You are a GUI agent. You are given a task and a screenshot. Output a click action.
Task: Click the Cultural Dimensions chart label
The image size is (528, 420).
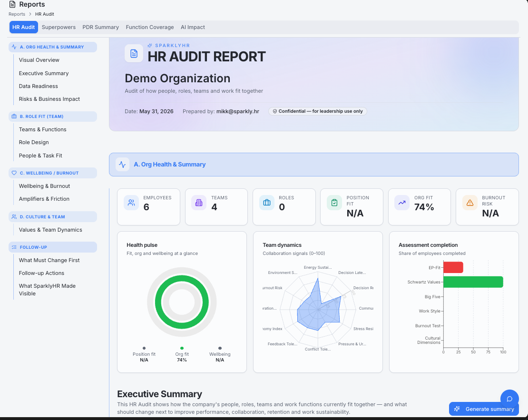tap(429, 340)
